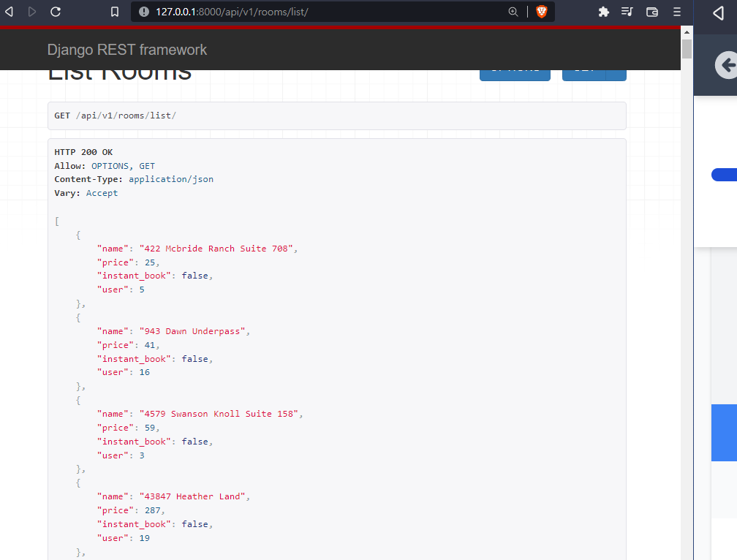Viewport: 737px width, 560px height.
Task: Click the price value 59
Action: pos(149,428)
